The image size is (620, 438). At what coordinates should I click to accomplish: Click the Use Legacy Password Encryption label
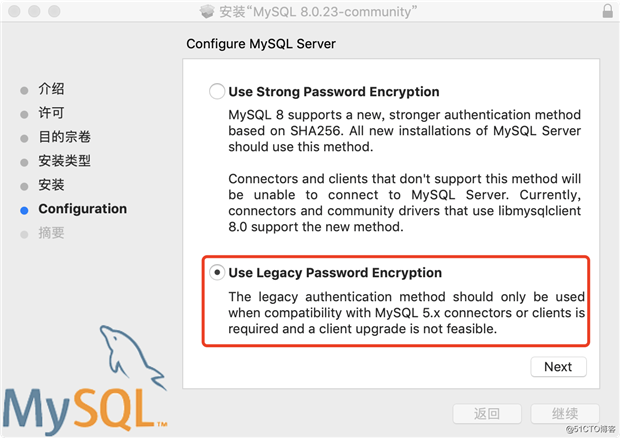click(x=335, y=273)
